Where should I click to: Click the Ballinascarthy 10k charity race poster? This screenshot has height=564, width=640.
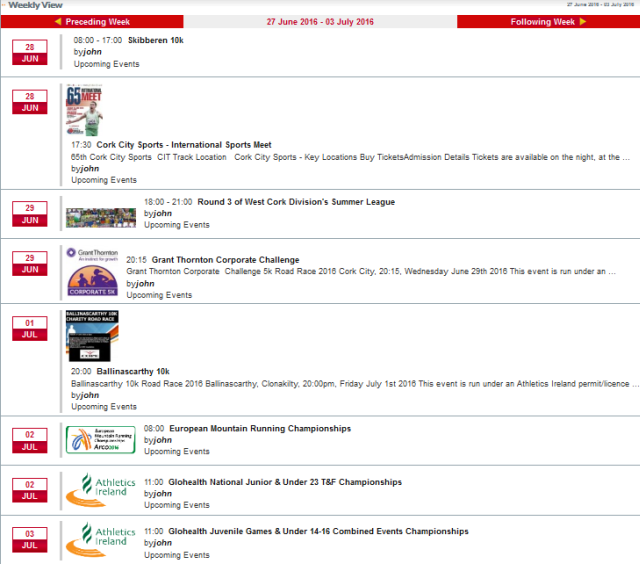coord(92,336)
